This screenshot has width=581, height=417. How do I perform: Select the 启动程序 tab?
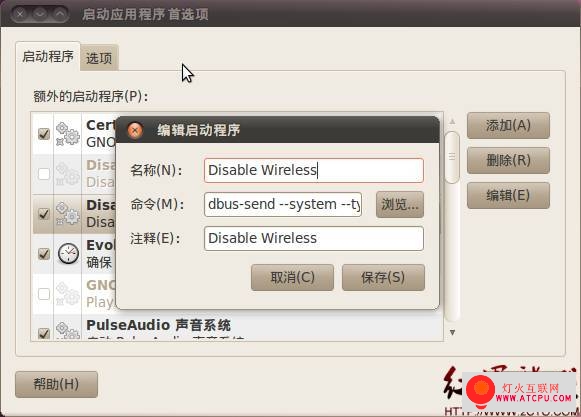(48, 56)
